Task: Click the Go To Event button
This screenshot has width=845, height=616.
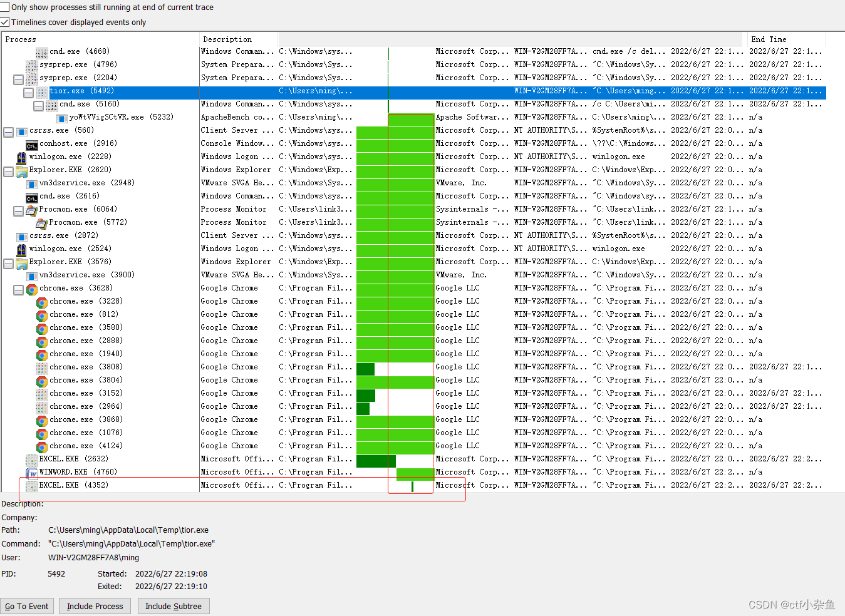Action: coord(27,606)
